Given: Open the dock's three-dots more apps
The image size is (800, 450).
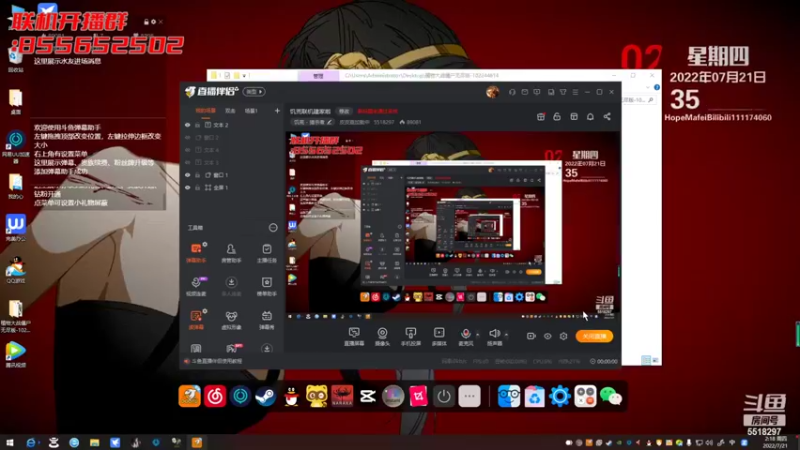Looking at the screenshot, I should coord(469,396).
